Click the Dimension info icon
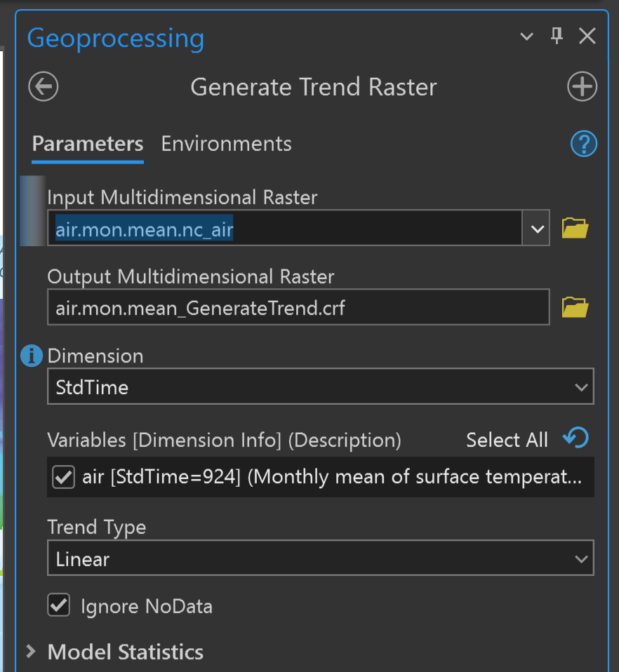The height and width of the screenshot is (672, 619). click(x=32, y=356)
